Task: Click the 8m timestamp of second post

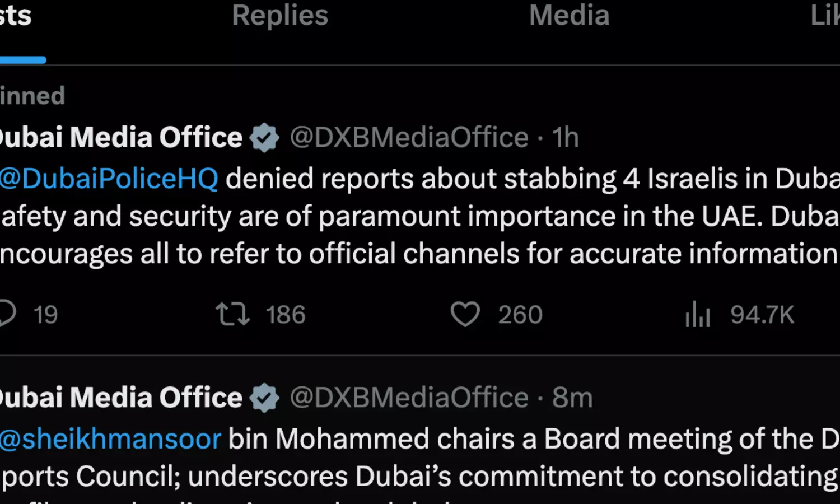Action: click(x=572, y=398)
